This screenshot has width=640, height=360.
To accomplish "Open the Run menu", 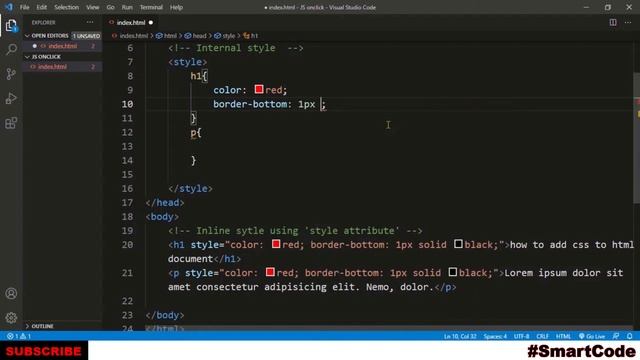I will pos(127,7).
